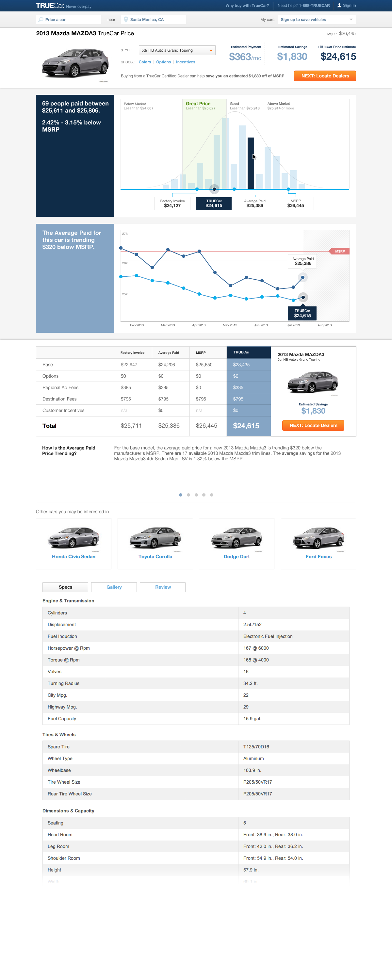
Task: Open the Style dropdown 5dr HB Auto s Grand Touring
Action: pyautogui.click(x=177, y=50)
